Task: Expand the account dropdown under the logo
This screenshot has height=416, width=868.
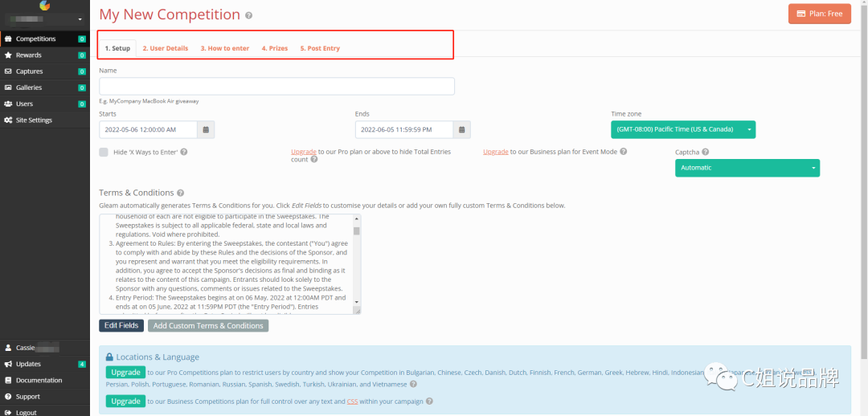Action: pos(45,19)
